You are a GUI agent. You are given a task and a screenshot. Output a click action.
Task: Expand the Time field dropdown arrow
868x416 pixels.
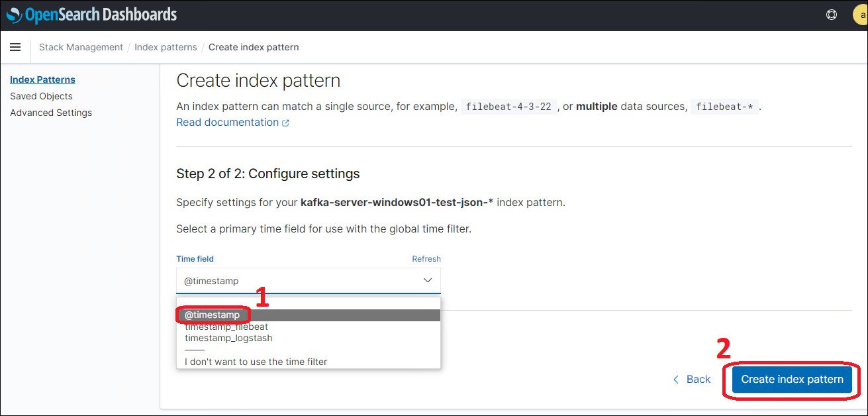tap(427, 281)
